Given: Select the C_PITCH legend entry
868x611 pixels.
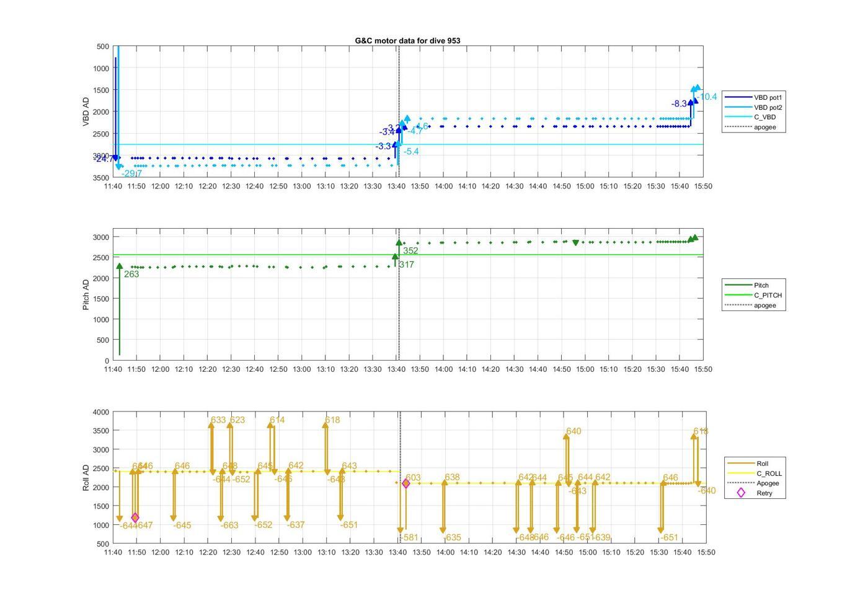Looking at the screenshot, I should pyautogui.click(x=754, y=295).
